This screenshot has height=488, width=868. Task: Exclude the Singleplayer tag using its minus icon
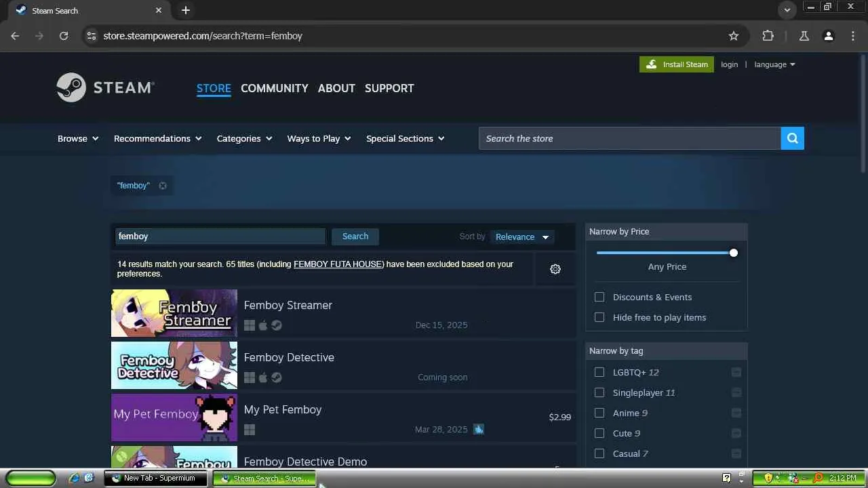tap(736, 392)
